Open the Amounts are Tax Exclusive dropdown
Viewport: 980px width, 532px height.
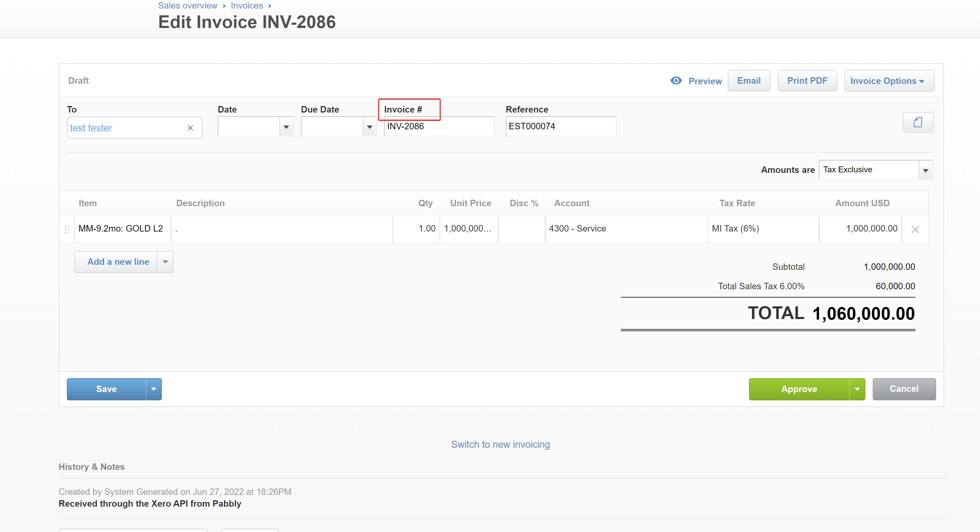(925, 170)
